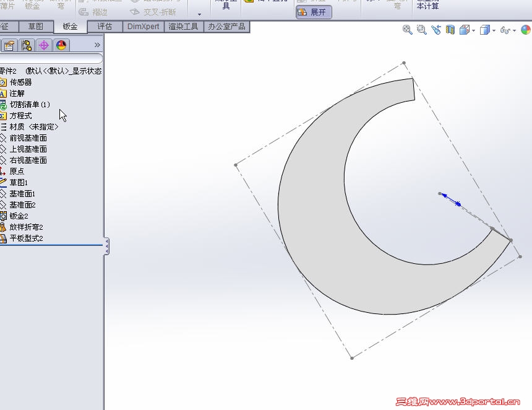Image resolution: width=532 pixels, height=410 pixels.
Task: Open the View Orientation dropdown arrow
Action: (473, 30)
